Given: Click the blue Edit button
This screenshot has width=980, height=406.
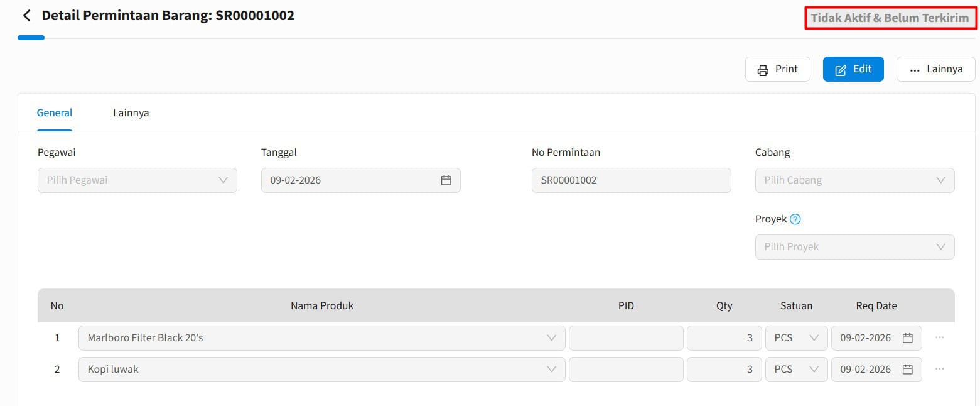Looking at the screenshot, I should [853, 69].
